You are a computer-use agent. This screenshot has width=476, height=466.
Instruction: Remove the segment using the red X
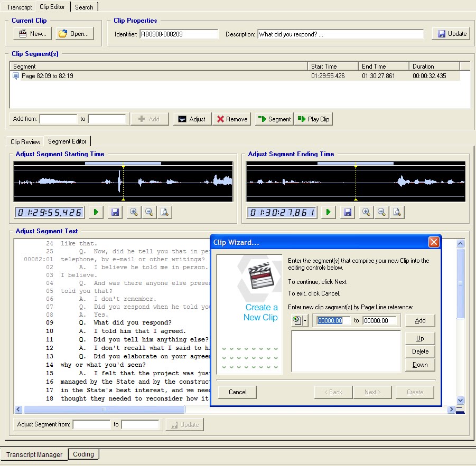pos(231,119)
